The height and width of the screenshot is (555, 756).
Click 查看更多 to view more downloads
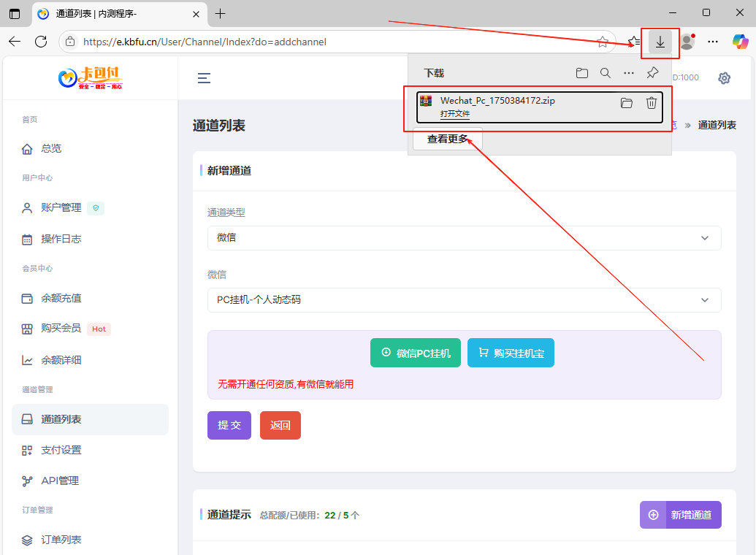pyautogui.click(x=446, y=138)
